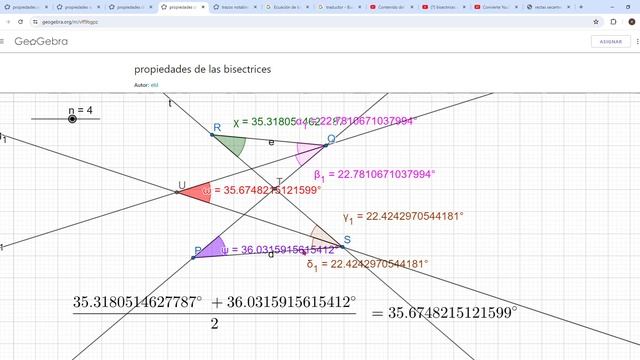This screenshot has height=360, width=640.
Task: Click the browser forward arrow
Action: click(8, 22)
